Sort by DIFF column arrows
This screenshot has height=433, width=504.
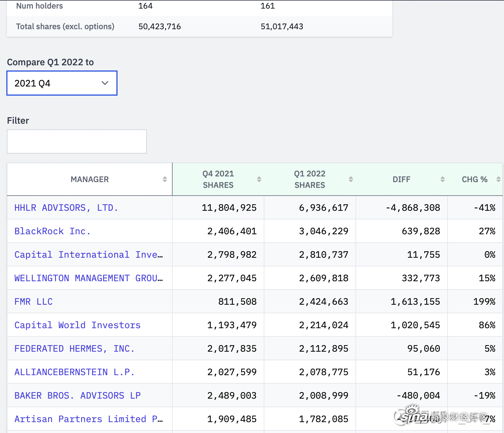click(x=443, y=179)
